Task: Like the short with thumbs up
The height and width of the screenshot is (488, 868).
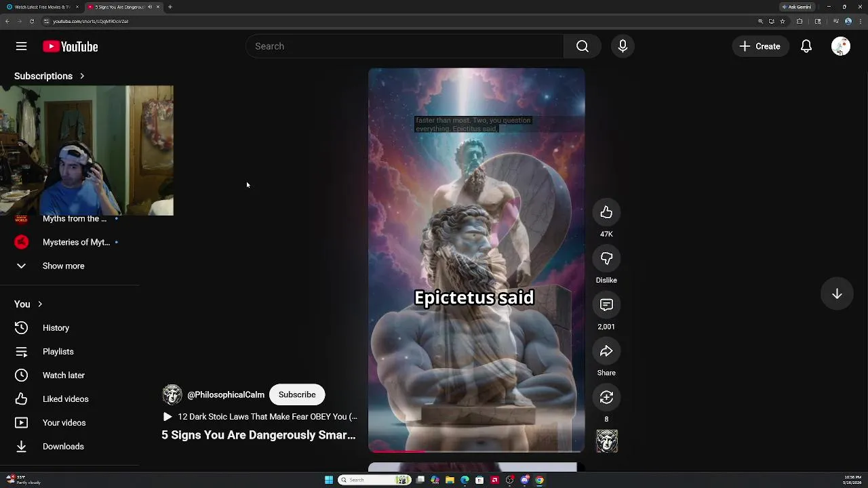Action: pyautogui.click(x=606, y=212)
